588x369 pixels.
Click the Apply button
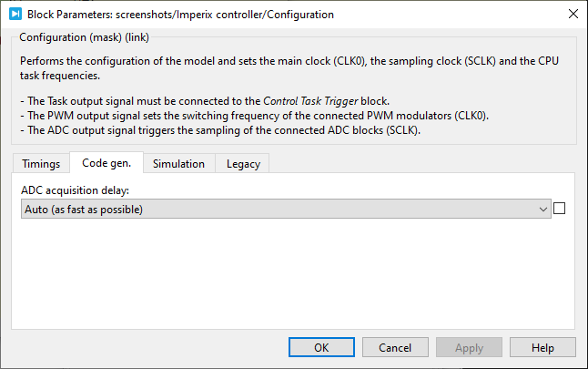click(469, 347)
